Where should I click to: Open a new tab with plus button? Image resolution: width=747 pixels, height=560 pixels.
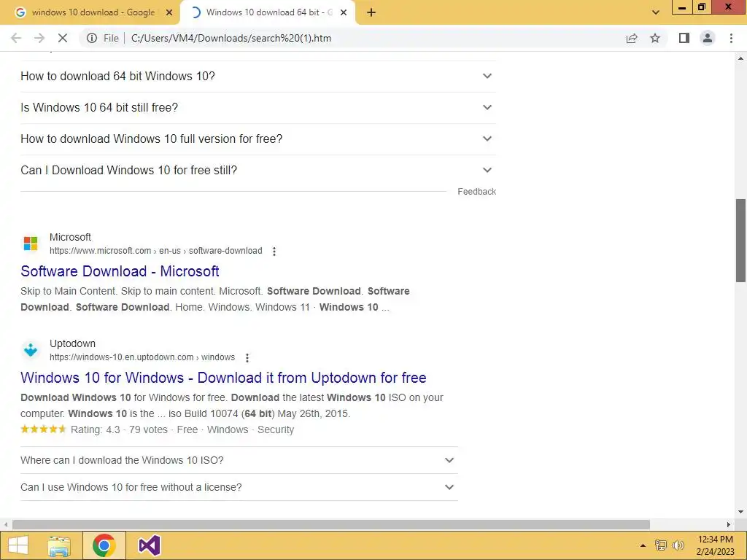tap(371, 13)
